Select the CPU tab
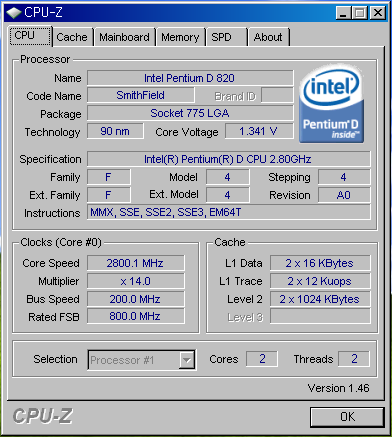Viewport: 392px width, 437px height. (30, 36)
